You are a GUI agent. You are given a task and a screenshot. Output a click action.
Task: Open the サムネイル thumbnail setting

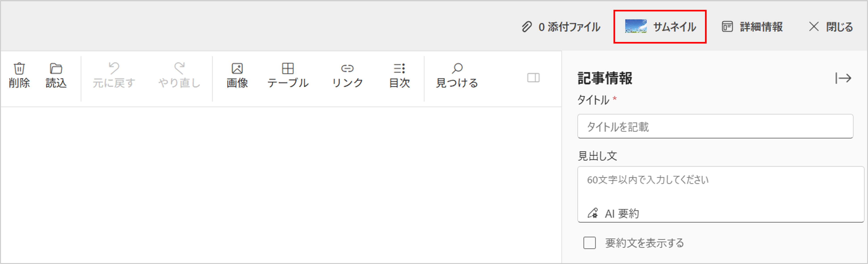tap(674, 27)
